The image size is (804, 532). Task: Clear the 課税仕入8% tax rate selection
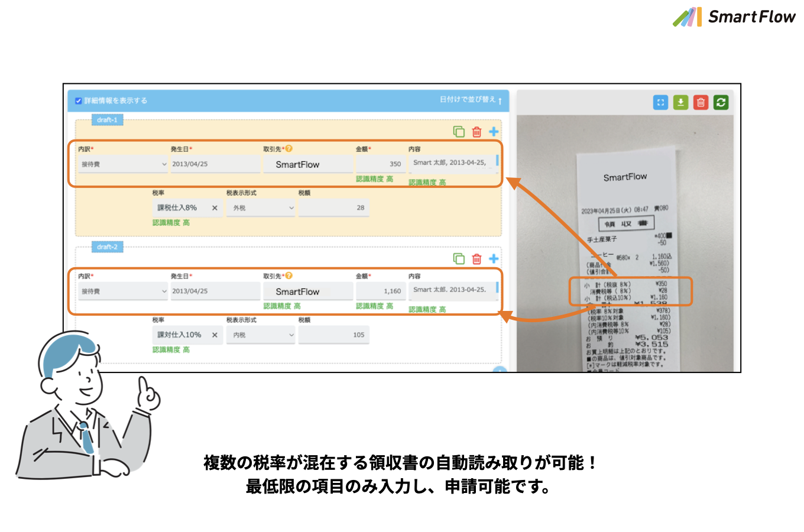215,208
